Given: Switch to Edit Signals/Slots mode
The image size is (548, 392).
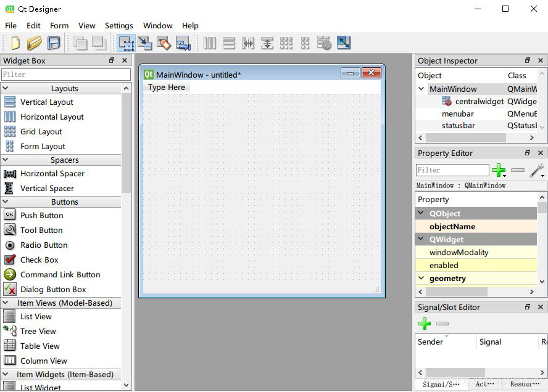Looking at the screenshot, I should click(x=144, y=43).
